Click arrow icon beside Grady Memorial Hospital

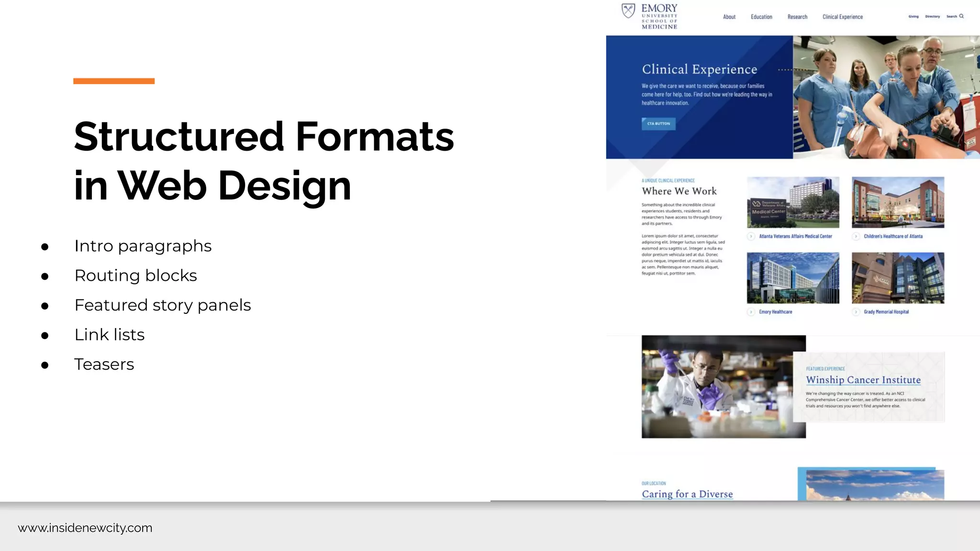[856, 312]
